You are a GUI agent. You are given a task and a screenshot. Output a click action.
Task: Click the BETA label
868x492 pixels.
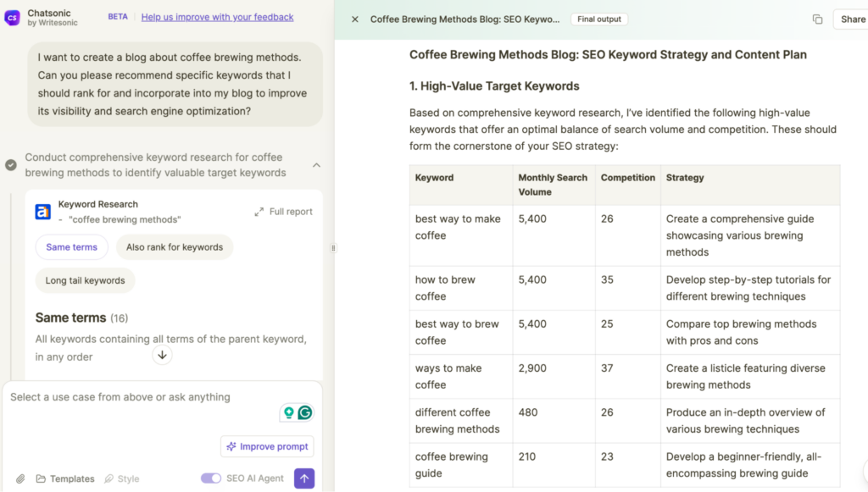point(117,17)
